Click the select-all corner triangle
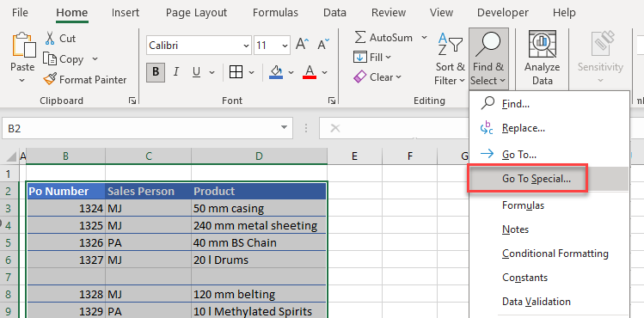 click(x=12, y=156)
